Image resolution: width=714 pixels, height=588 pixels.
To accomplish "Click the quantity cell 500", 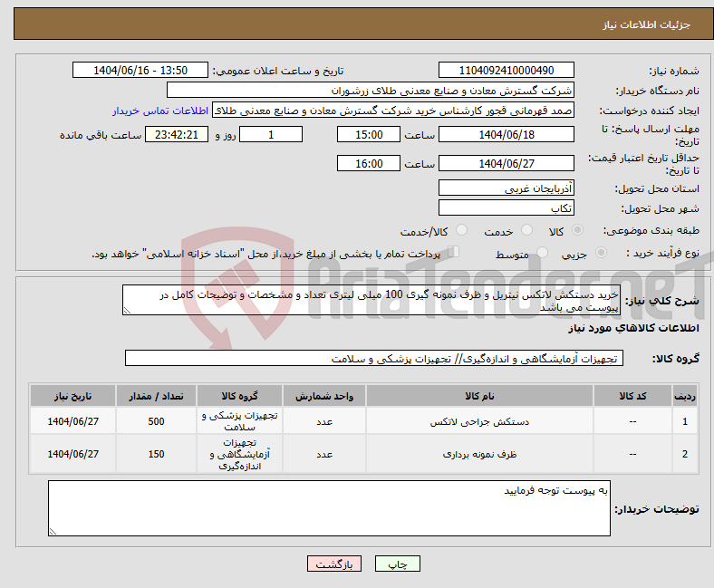I will (x=156, y=421).
